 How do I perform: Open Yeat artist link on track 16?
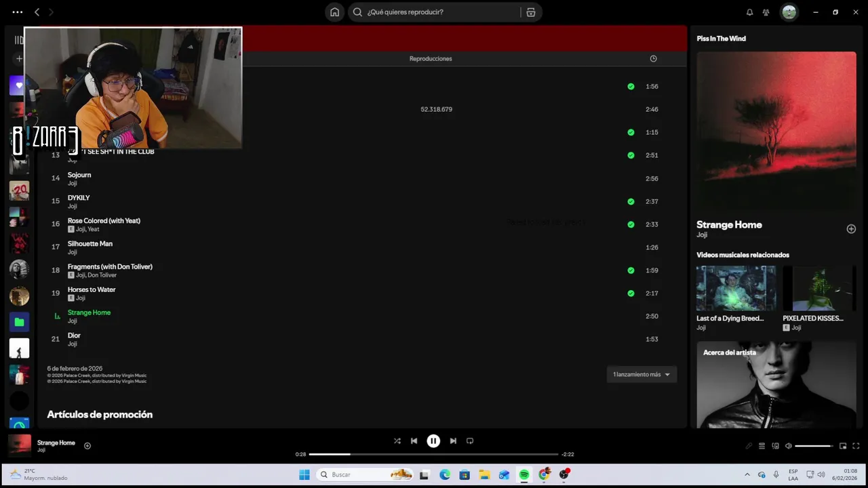click(x=94, y=229)
